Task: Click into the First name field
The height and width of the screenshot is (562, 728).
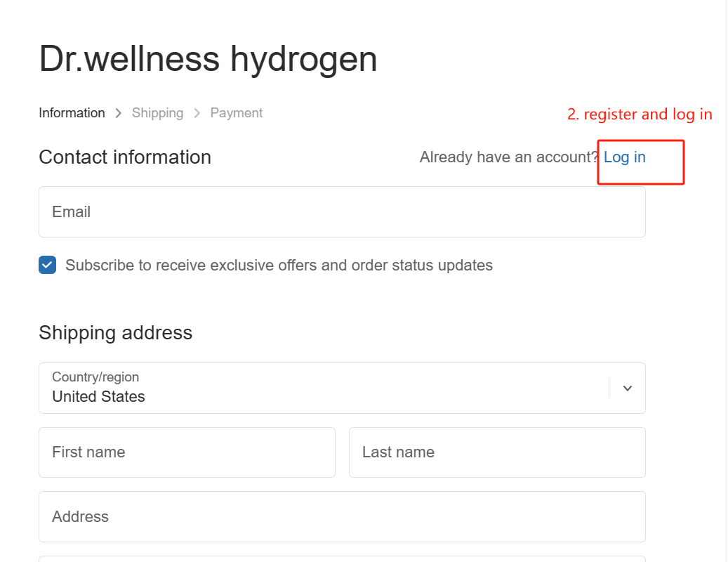Action: coord(187,452)
